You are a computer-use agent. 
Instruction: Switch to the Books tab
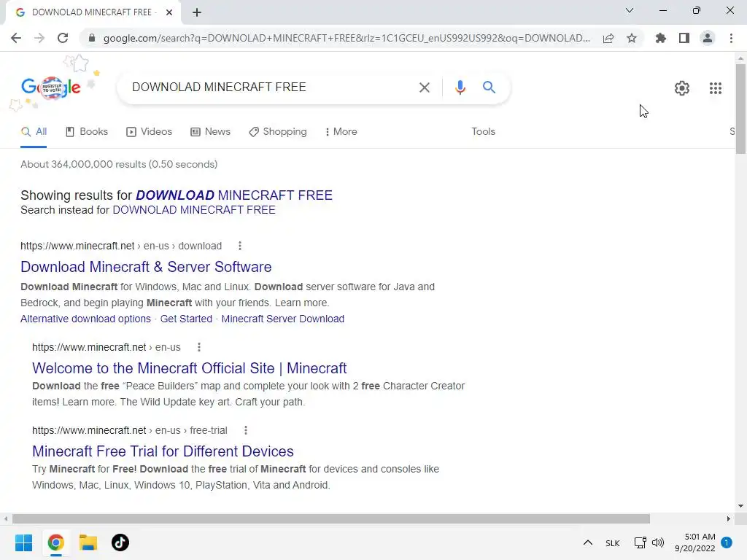click(87, 132)
